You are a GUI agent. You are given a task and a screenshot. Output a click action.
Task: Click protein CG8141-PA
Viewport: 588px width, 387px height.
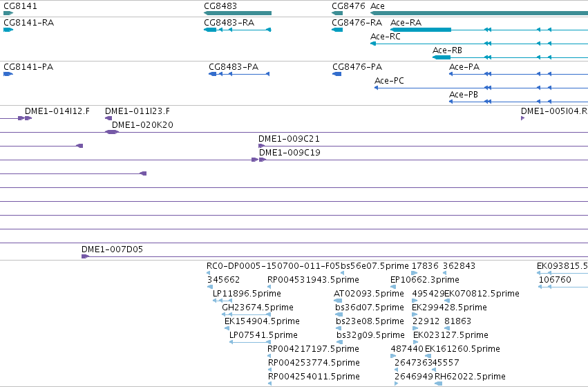pos(28,67)
